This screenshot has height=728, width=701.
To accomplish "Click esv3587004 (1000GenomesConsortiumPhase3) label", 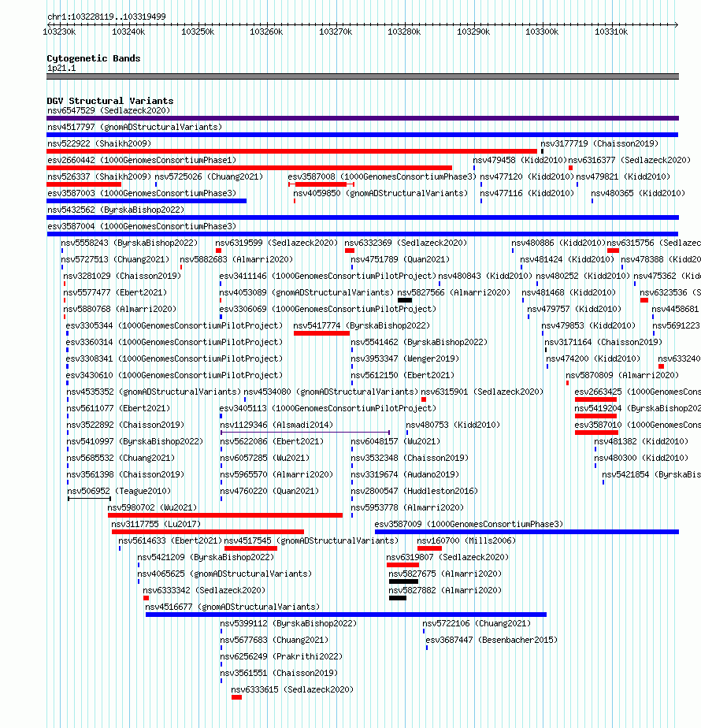I will tap(142, 227).
